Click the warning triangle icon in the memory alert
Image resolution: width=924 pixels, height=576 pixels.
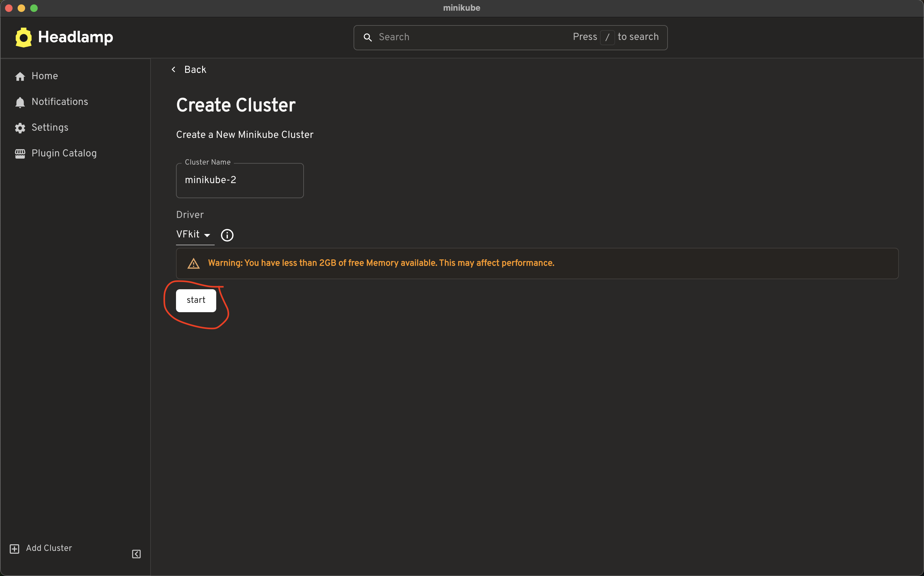[194, 263]
